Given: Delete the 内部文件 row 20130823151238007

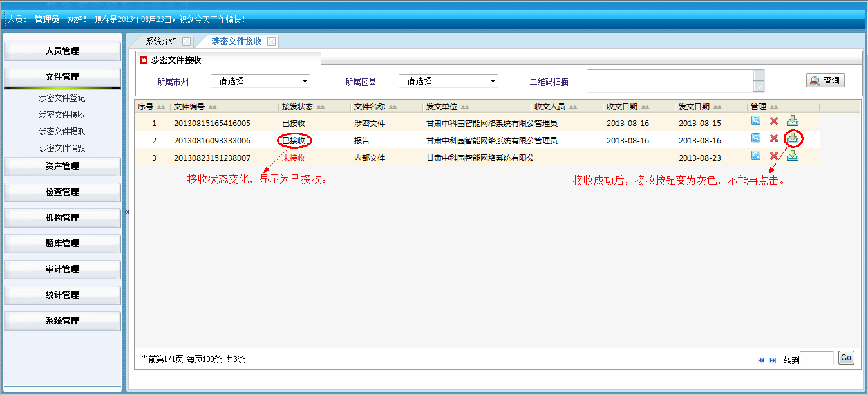Looking at the screenshot, I should point(774,156).
